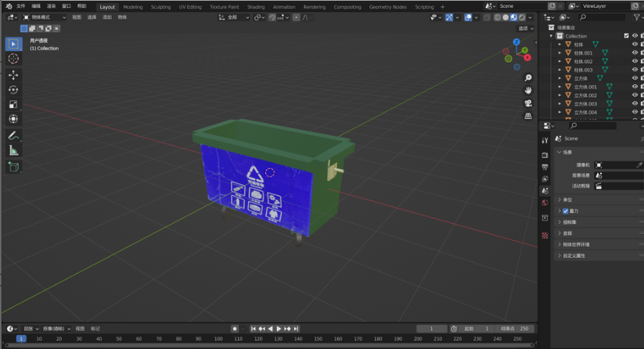The image size is (644, 349).
Task: Select the Move tool in left toolbar
Action: [13, 75]
